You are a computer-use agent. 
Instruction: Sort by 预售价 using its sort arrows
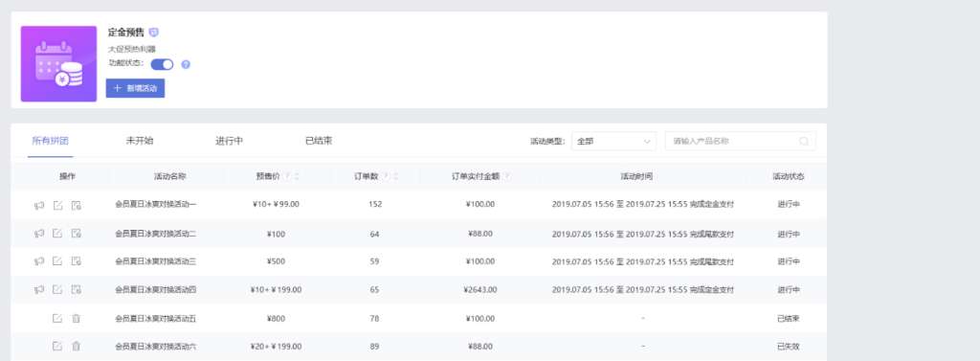[297, 176]
